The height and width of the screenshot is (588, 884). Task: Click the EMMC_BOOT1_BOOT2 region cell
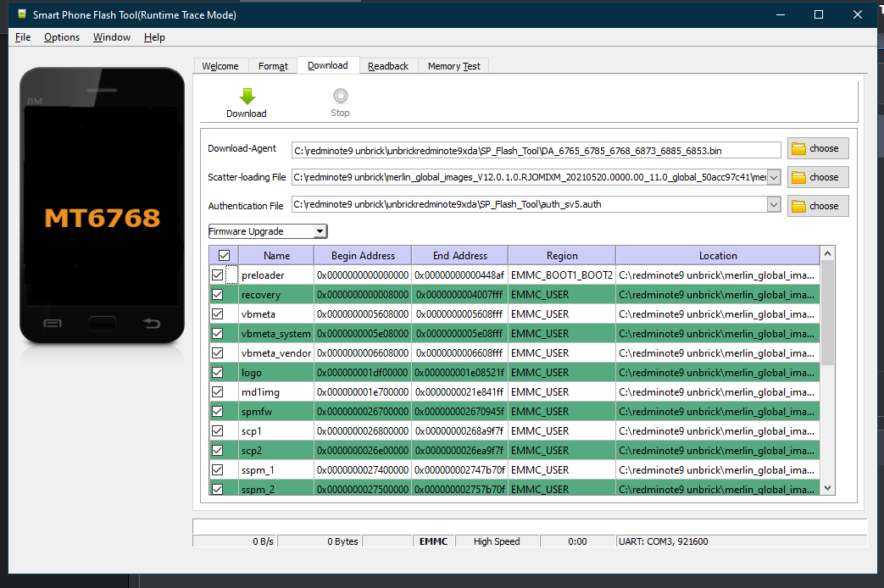click(562, 275)
